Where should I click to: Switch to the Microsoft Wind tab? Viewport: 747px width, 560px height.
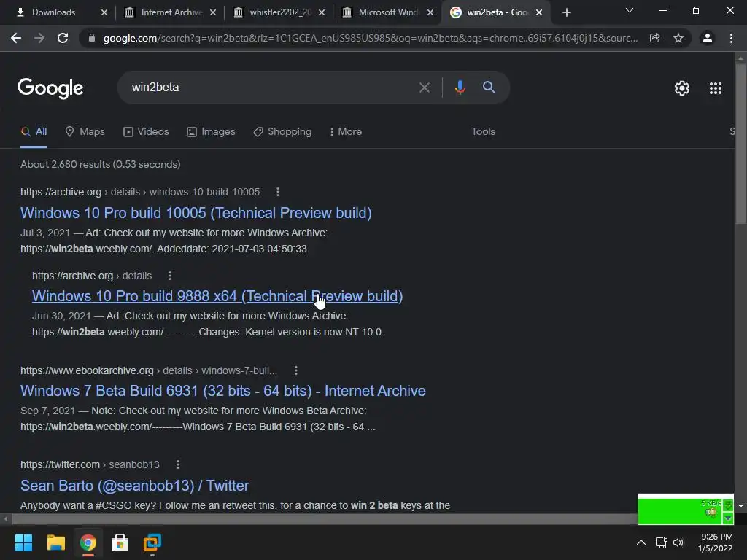(x=389, y=12)
